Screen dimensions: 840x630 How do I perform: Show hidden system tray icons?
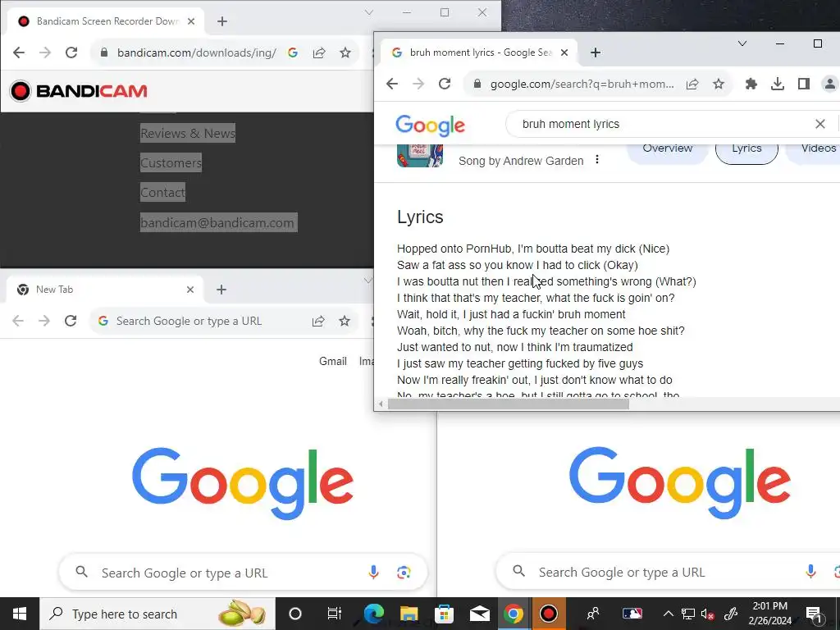pos(668,614)
